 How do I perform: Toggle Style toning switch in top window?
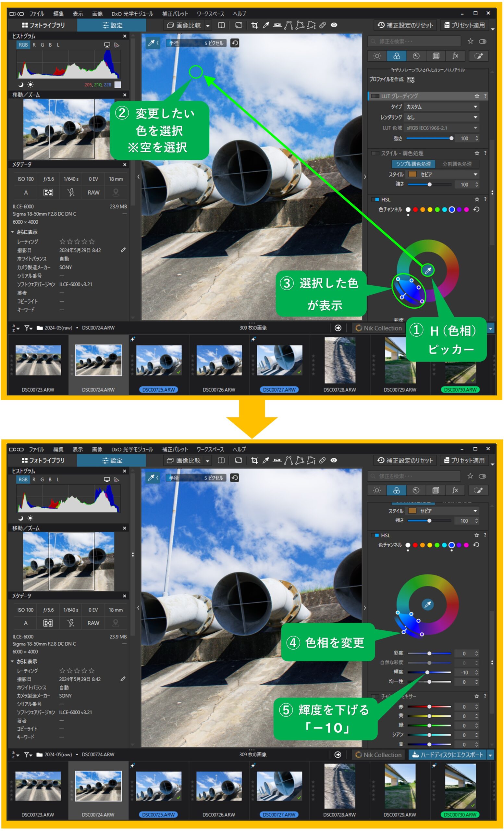375,153
